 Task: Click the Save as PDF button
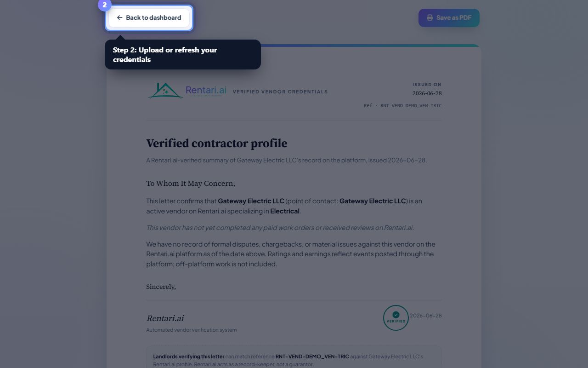click(x=449, y=18)
